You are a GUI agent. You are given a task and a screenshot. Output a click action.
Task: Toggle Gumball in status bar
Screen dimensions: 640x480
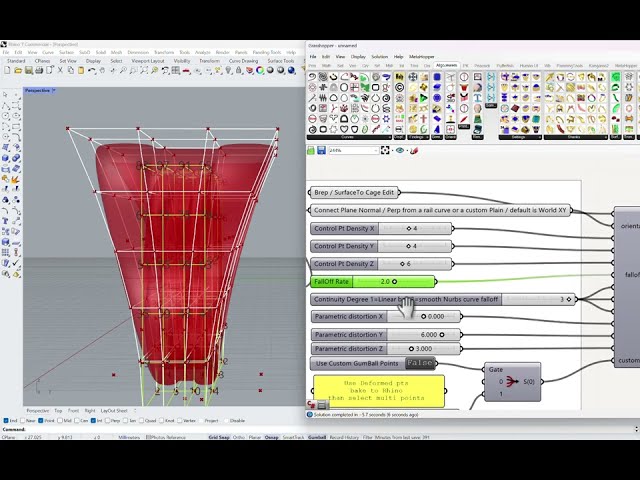pos(317,437)
